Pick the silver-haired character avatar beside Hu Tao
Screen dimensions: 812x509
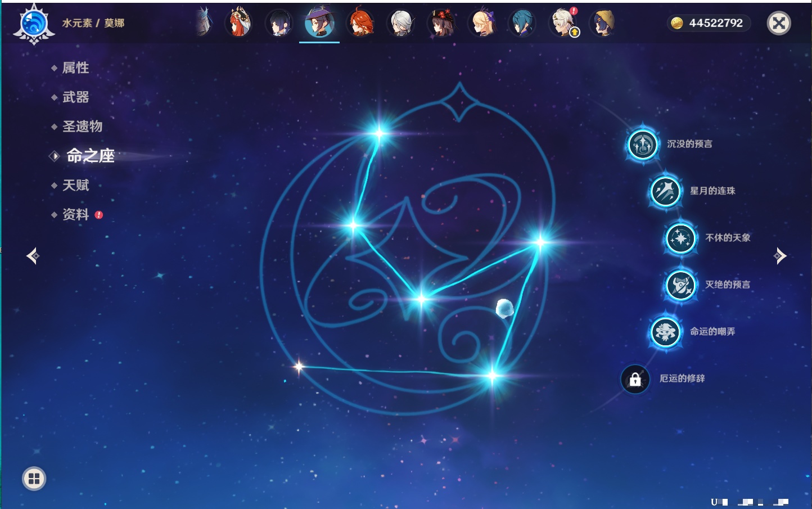401,22
